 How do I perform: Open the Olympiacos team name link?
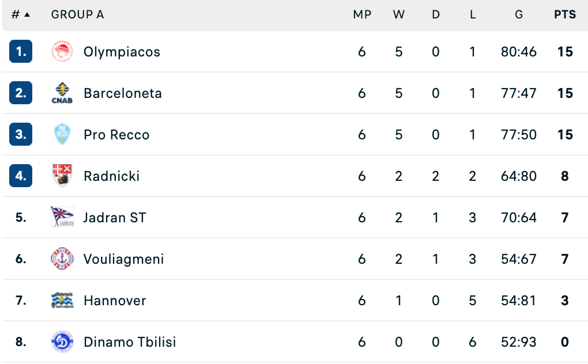[x=122, y=52]
